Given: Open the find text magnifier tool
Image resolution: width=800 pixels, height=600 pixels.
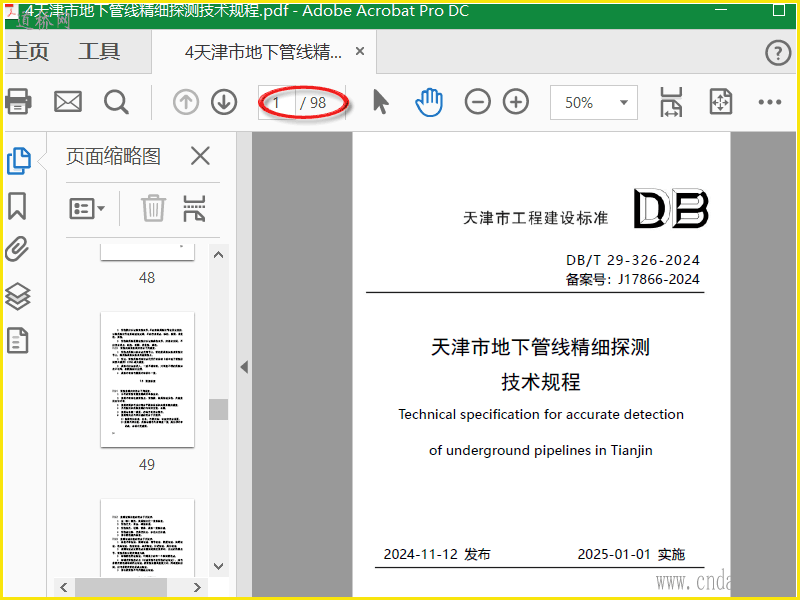Looking at the screenshot, I should [116, 102].
